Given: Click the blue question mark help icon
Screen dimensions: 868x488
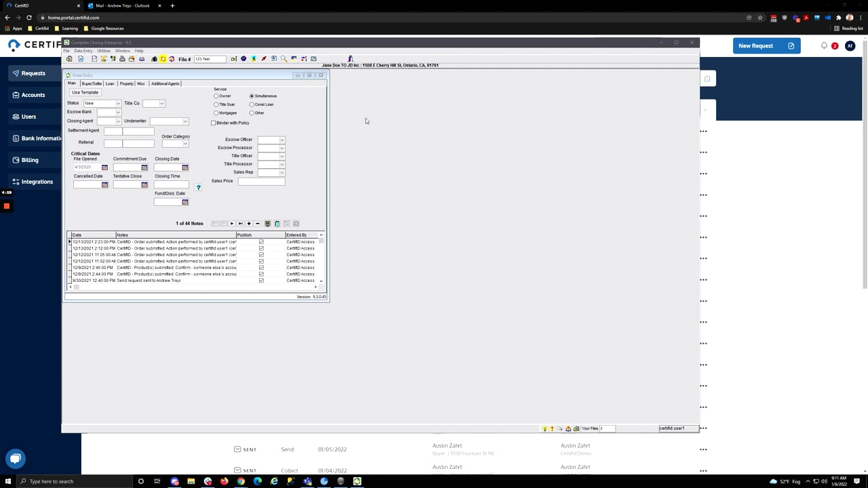Looking at the screenshot, I should [198, 188].
